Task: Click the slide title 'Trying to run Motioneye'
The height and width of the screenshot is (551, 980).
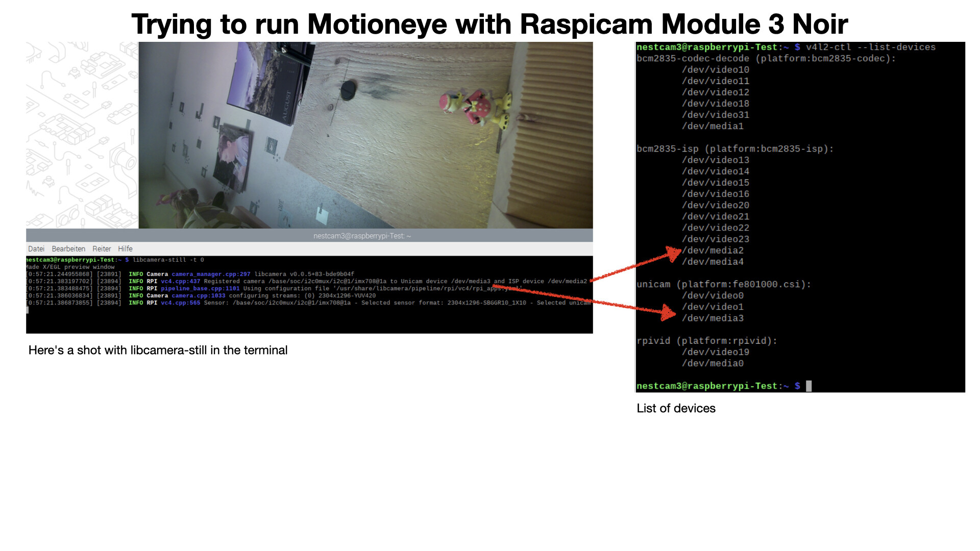Action: pos(318,23)
